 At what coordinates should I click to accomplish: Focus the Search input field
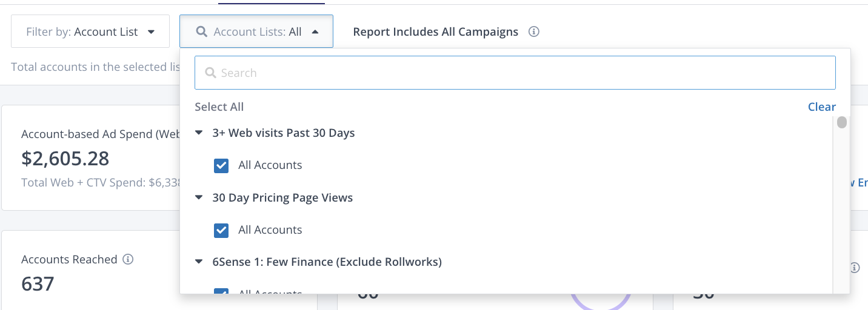coord(515,73)
